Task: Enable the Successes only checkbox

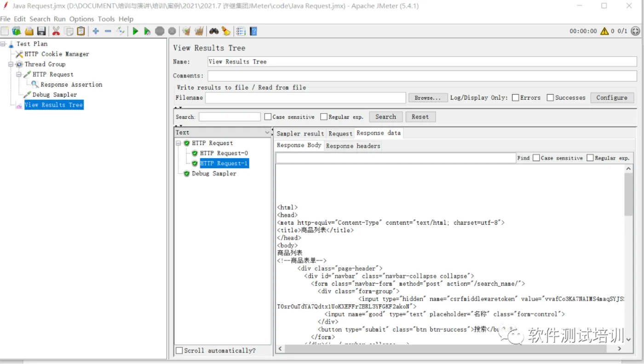Action: click(x=550, y=97)
